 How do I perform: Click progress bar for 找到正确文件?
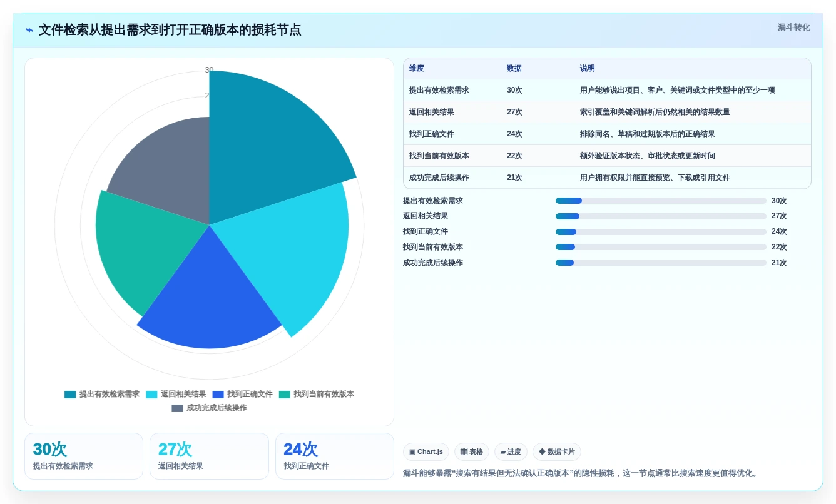pos(661,232)
